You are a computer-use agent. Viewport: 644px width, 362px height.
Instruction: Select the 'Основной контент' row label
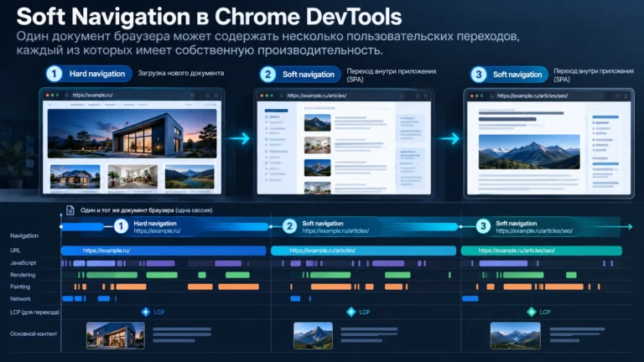[34, 334]
